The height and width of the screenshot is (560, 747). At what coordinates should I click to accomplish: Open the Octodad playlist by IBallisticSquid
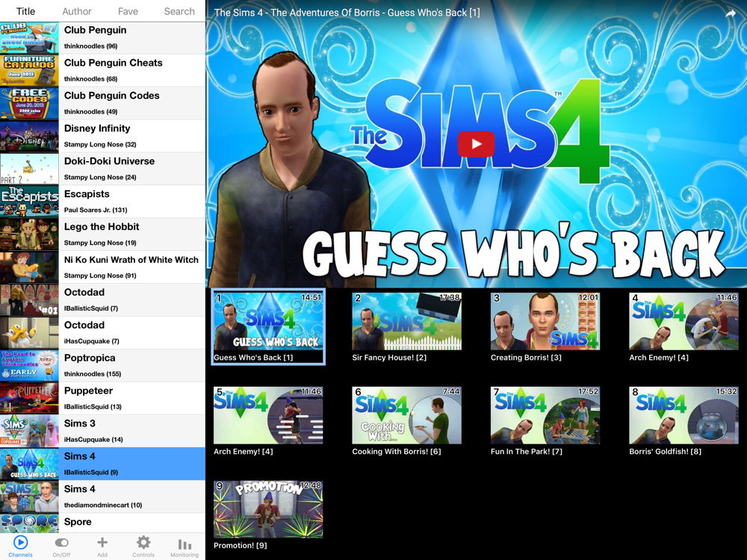pyautogui.click(x=102, y=300)
